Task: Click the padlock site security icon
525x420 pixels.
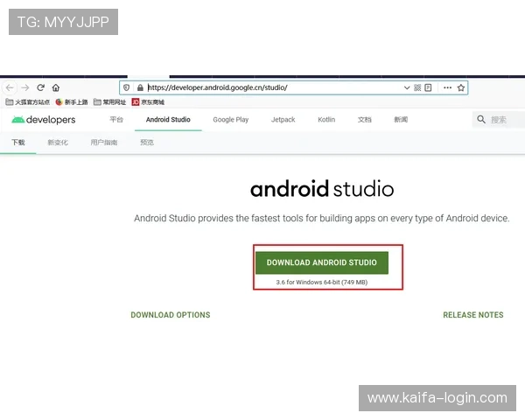Action: (140, 87)
